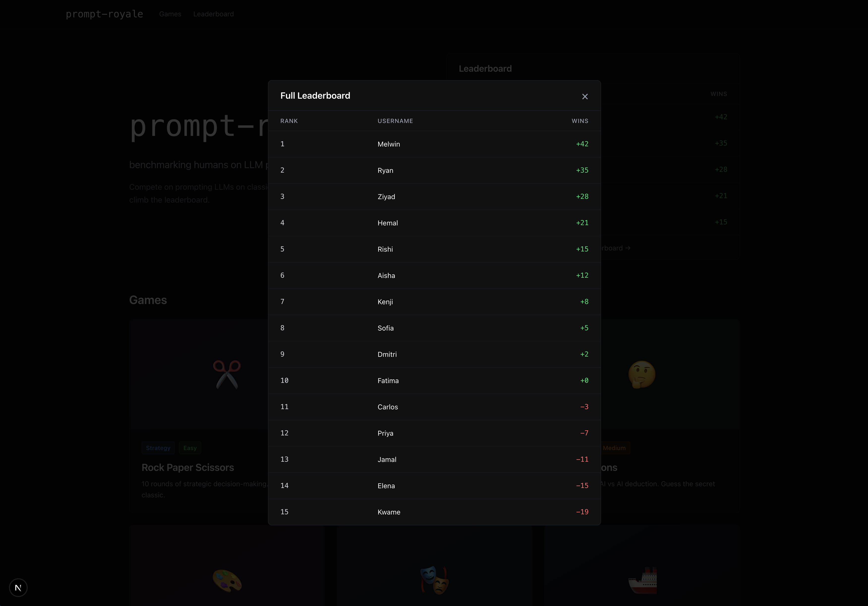Select Melwin's row in the leaderboard

click(x=434, y=144)
